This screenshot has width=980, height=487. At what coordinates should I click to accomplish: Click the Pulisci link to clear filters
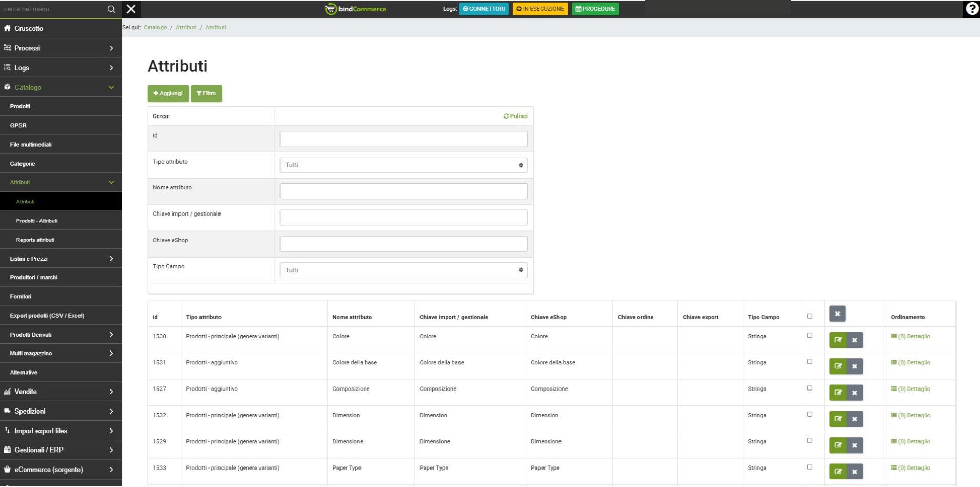point(515,116)
